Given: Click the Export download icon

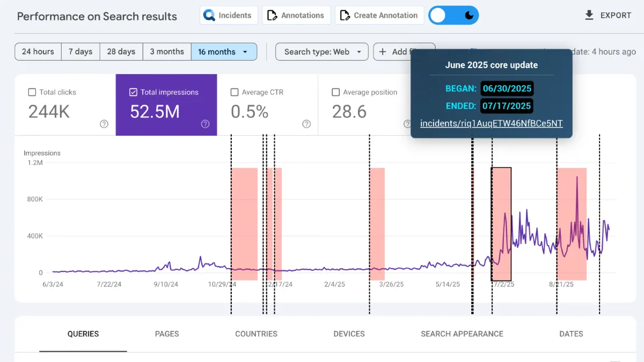Looking at the screenshot, I should coord(588,15).
